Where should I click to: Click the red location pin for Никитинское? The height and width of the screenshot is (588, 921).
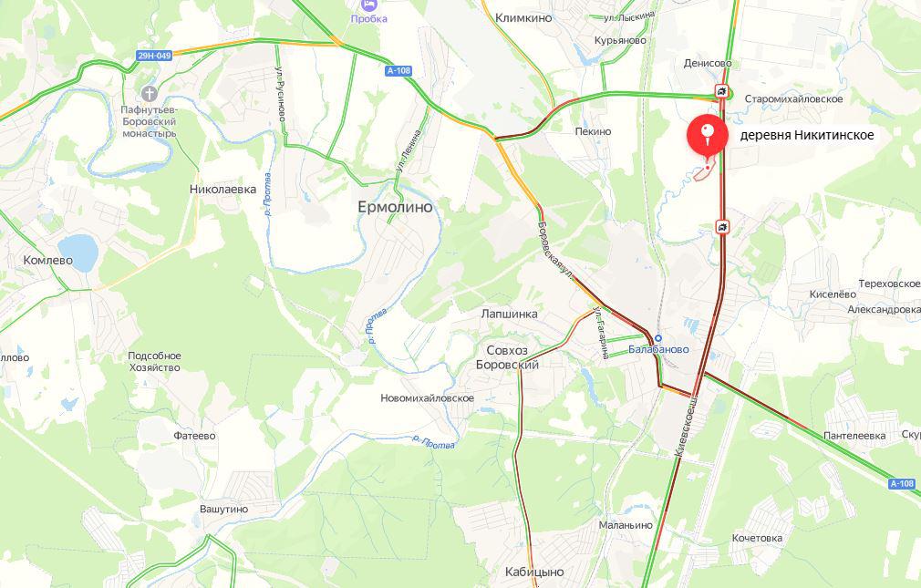(708, 136)
